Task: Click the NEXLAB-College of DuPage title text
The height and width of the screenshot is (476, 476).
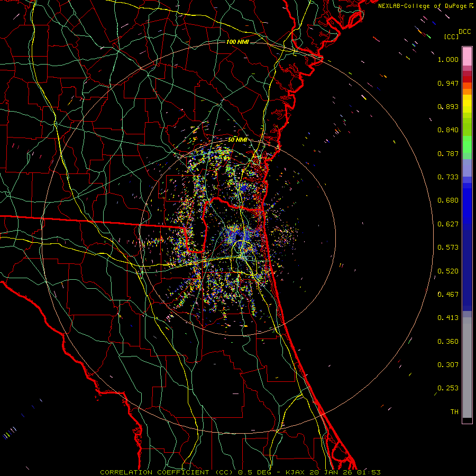Action: 422,6
